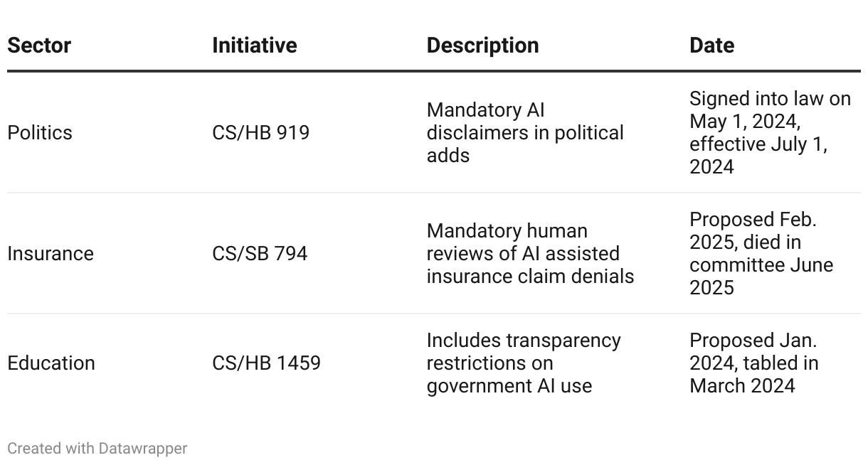
Task: Click the CS/HB 919 initiative cell
Action: click(260, 133)
